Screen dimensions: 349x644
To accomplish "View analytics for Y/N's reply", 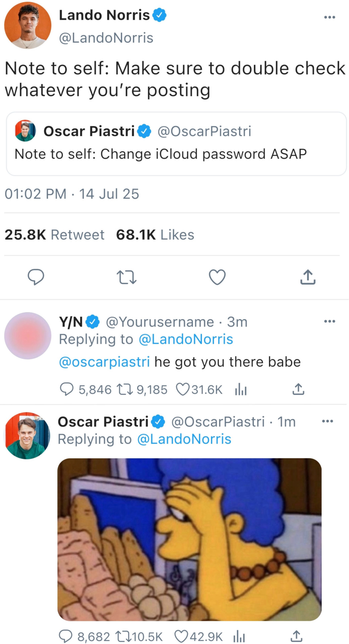I will (241, 389).
